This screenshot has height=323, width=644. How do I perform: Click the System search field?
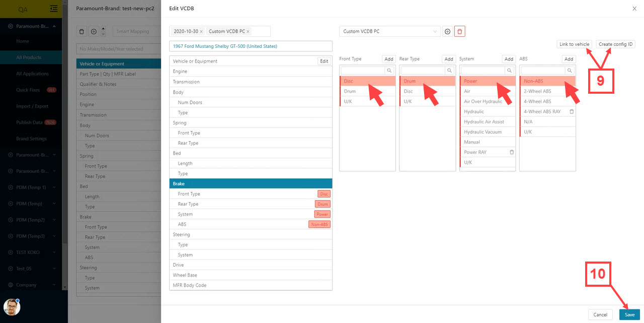click(x=484, y=71)
